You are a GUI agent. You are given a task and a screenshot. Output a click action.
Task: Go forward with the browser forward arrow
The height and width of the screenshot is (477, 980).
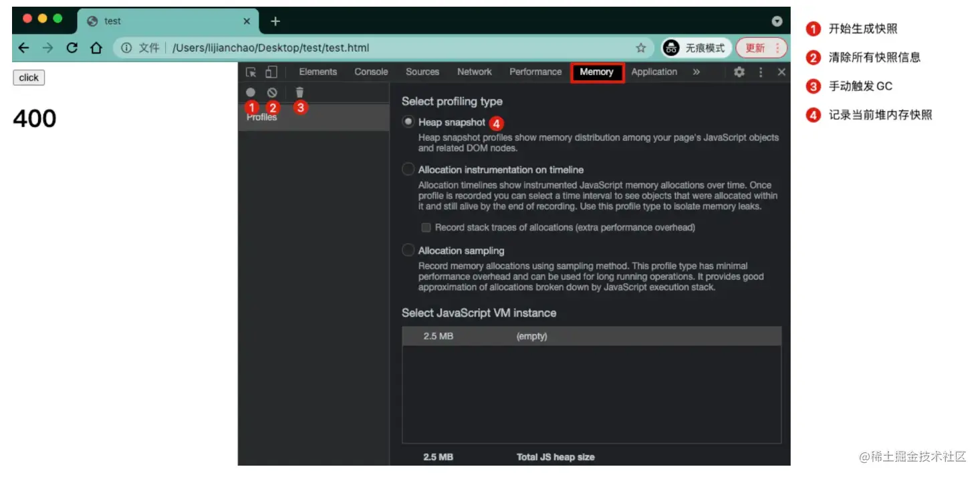(x=47, y=48)
